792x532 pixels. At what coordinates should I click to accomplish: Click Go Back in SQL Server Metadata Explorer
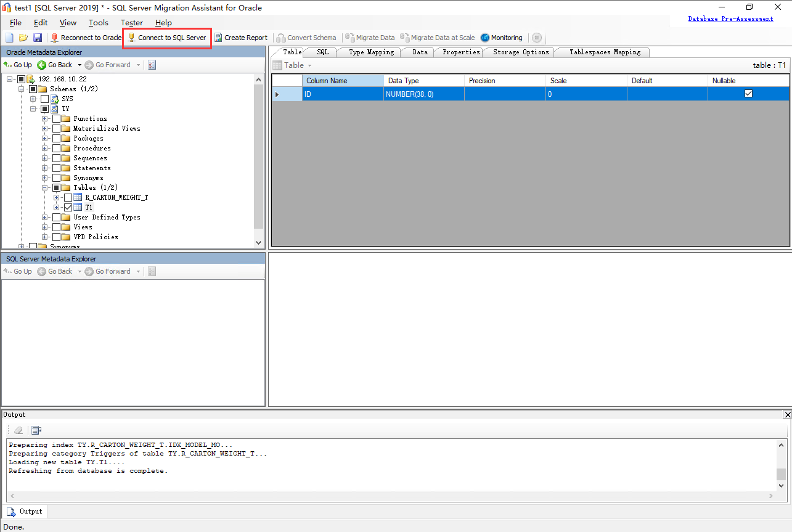tap(55, 271)
